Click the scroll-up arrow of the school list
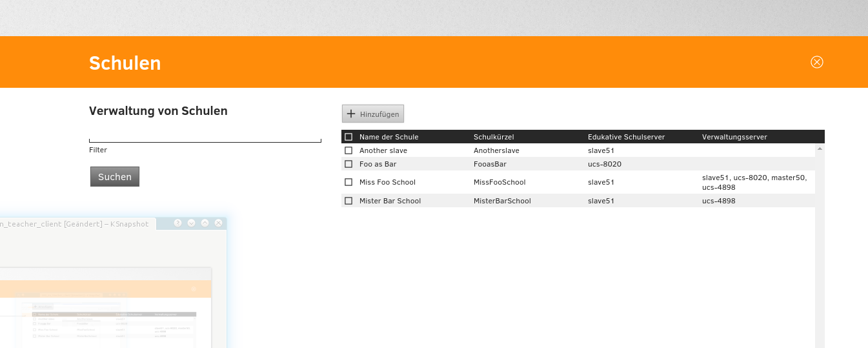868x348 pixels. [820, 149]
